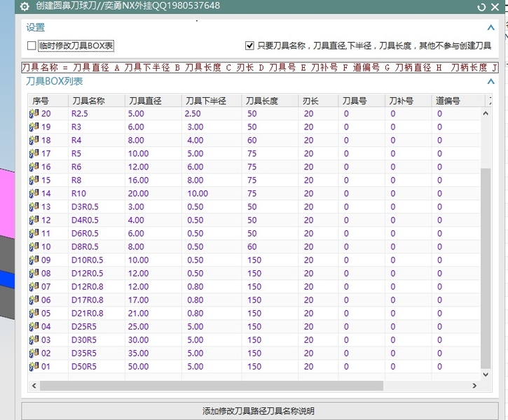Collapse the 刀具BOX列表 section
Image resolution: width=508 pixels, height=420 pixels.
(490, 81)
